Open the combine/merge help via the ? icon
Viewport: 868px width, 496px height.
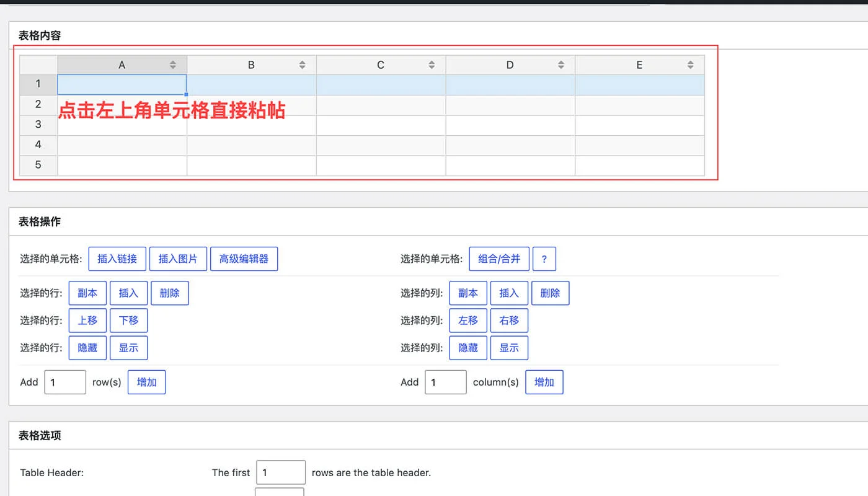[x=544, y=259]
